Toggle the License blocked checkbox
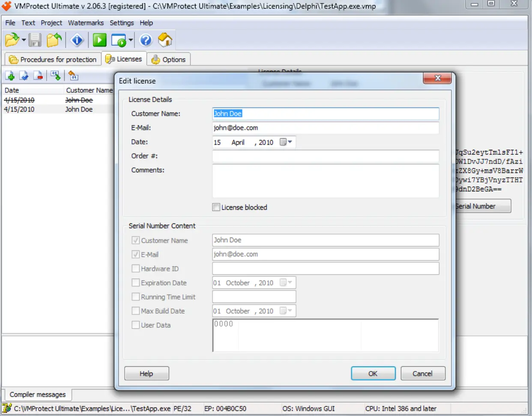Screen dimensions: 532x416 (216, 207)
